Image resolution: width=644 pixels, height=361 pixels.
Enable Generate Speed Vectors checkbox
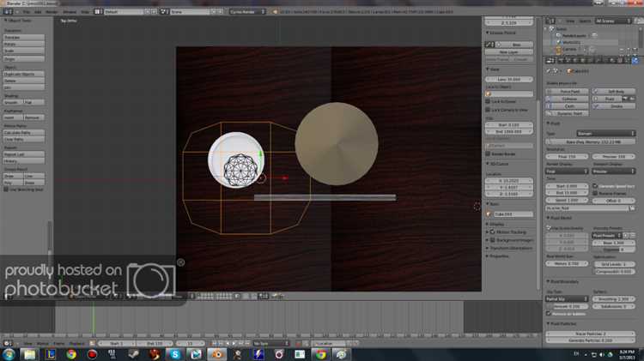click(x=595, y=186)
